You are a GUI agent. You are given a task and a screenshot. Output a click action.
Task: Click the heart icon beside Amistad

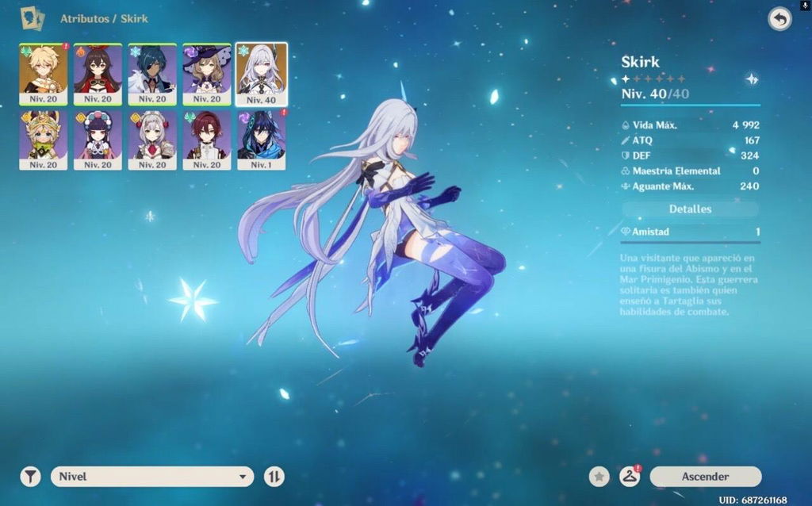(x=625, y=232)
